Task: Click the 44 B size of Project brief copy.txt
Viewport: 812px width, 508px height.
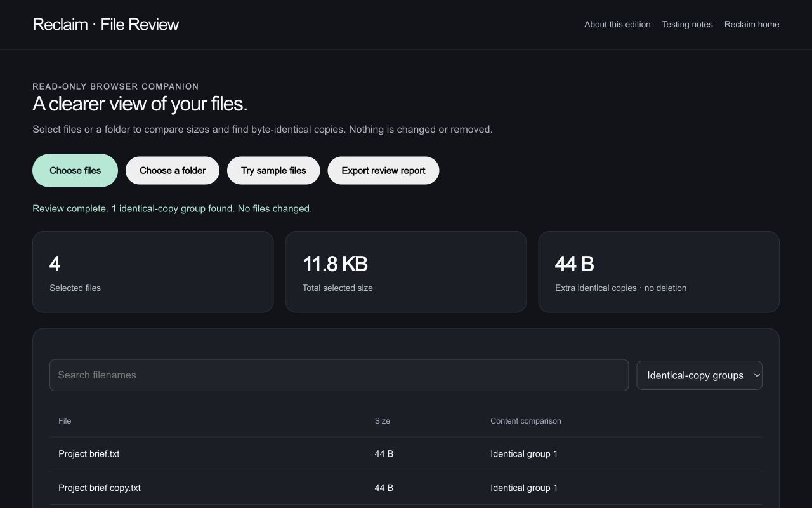Action: [x=384, y=488]
